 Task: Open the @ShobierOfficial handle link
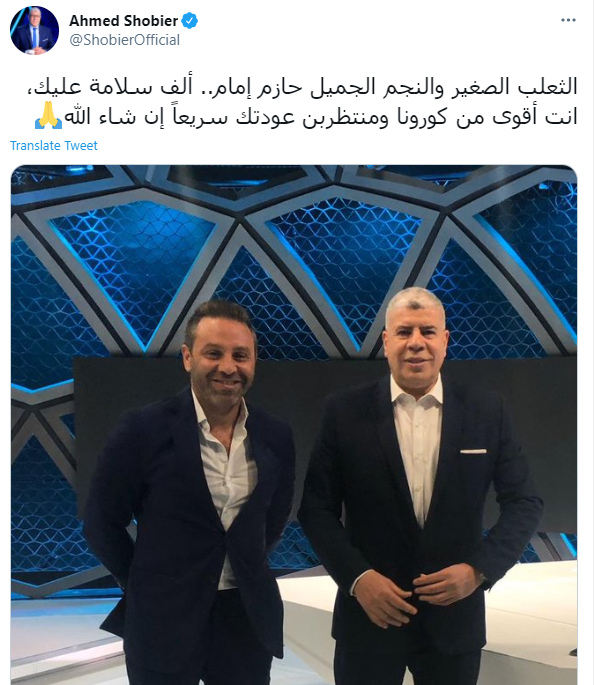pos(125,40)
